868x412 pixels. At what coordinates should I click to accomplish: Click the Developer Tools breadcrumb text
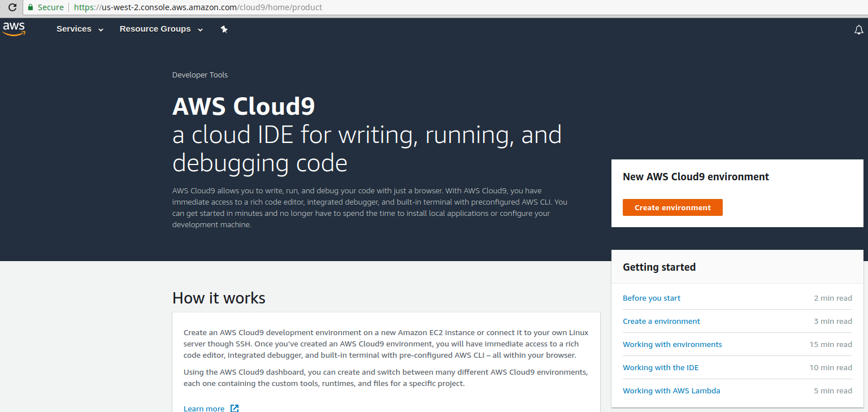point(200,75)
